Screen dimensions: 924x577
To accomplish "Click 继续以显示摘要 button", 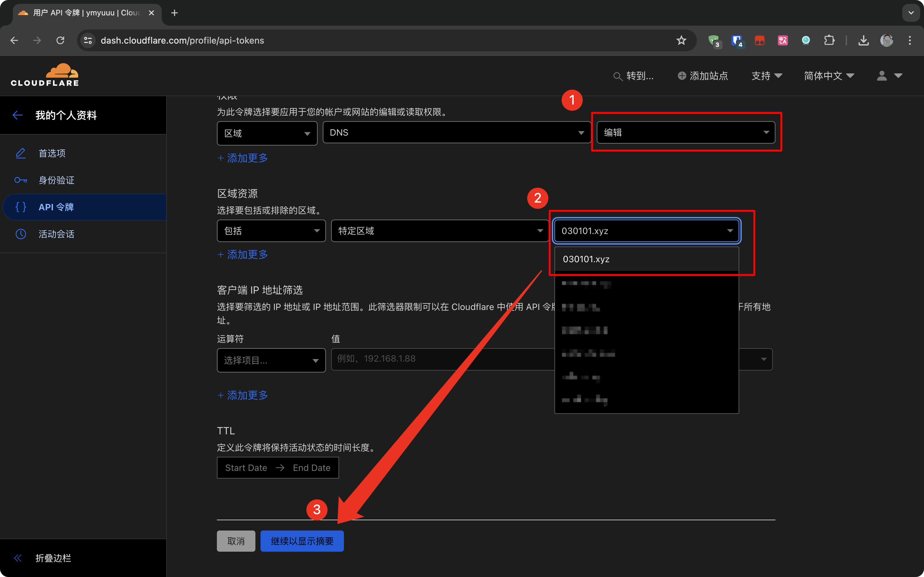I will click(302, 541).
